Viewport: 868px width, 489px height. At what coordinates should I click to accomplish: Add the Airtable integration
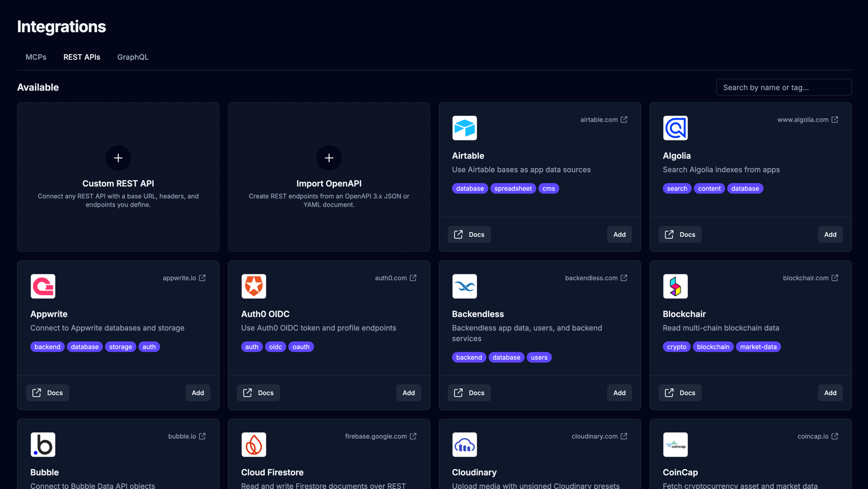(x=619, y=235)
